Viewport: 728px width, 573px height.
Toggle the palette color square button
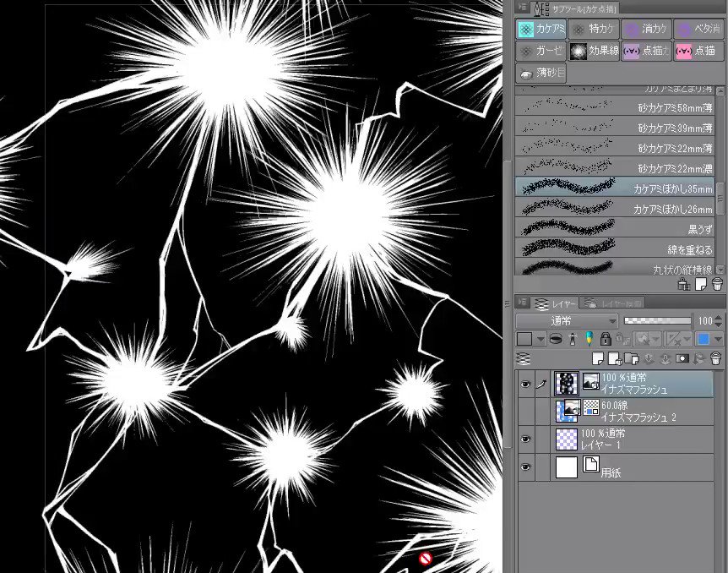(x=524, y=339)
